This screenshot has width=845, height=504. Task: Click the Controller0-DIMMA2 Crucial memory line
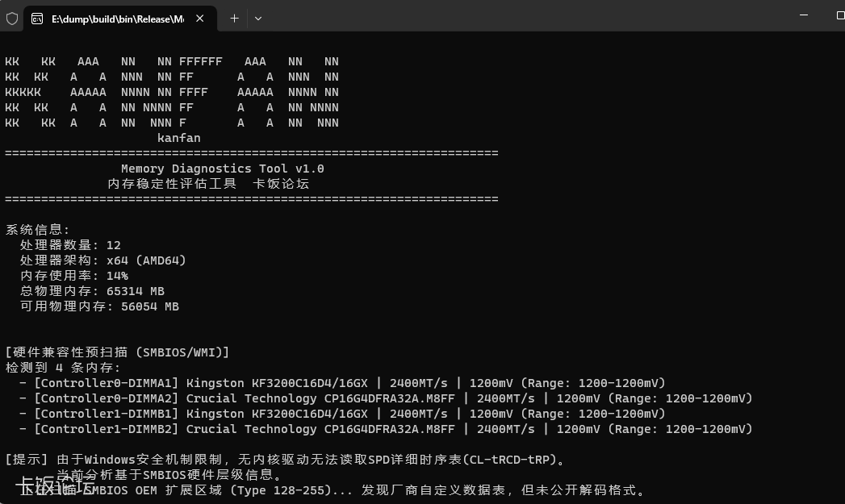coord(393,398)
